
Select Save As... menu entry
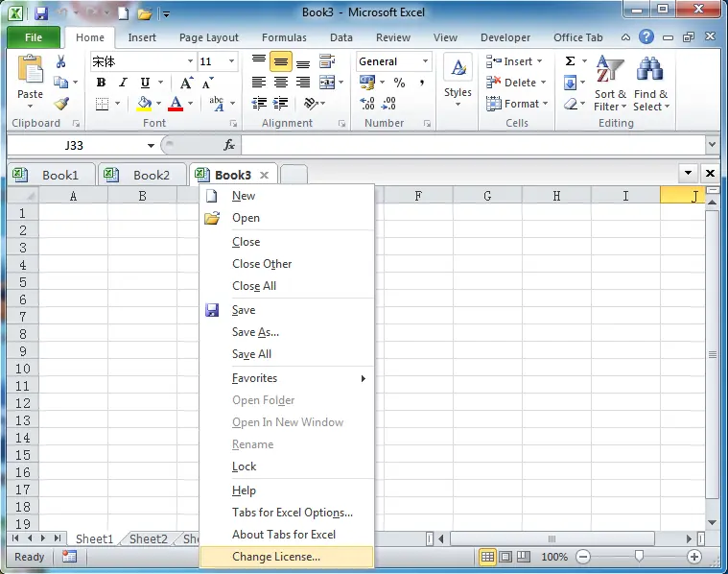287,332
